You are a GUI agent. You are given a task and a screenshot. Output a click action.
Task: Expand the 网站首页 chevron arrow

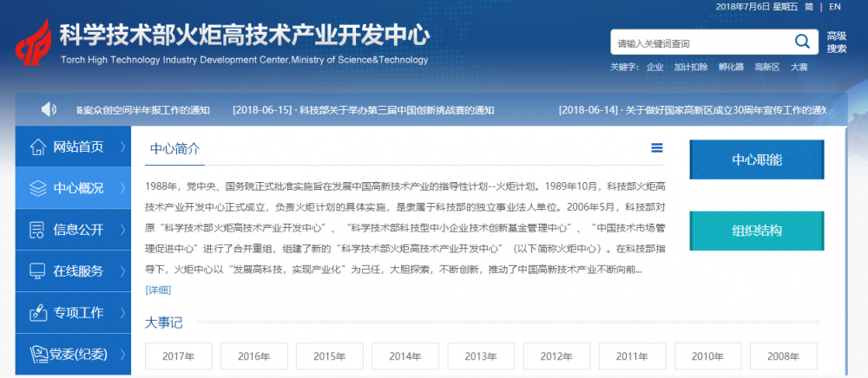(x=122, y=147)
